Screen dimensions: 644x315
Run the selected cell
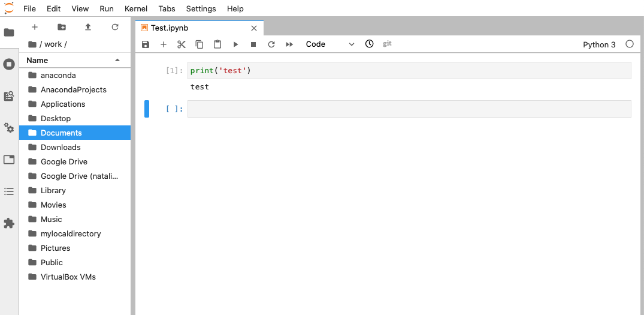click(235, 44)
